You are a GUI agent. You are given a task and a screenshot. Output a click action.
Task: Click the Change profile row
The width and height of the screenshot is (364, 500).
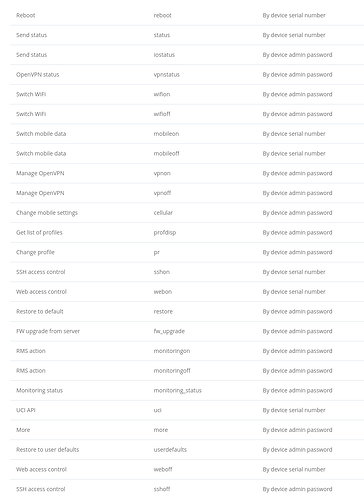[x=187, y=252]
